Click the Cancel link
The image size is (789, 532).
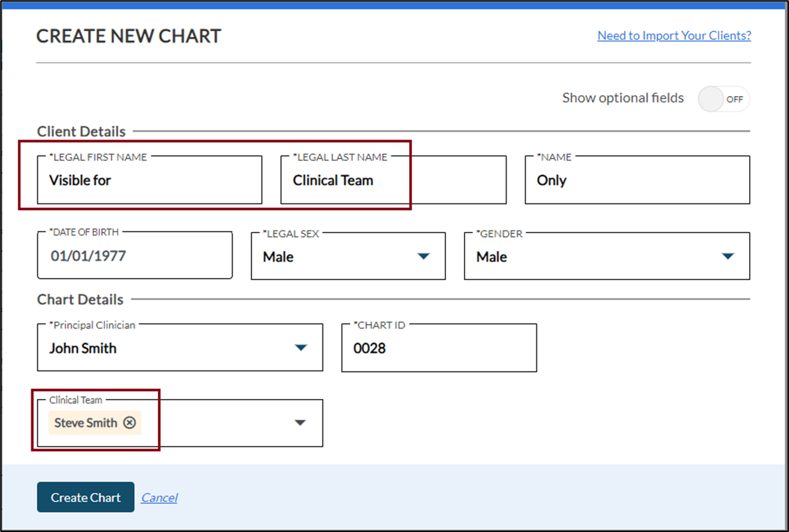coord(159,498)
